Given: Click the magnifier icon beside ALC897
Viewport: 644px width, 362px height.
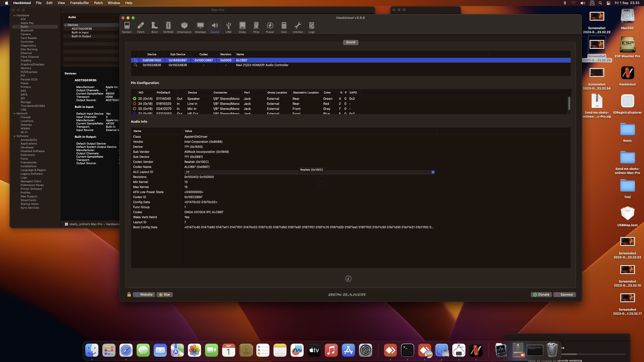Looking at the screenshot, I should pyautogui.click(x=136, y=60).
